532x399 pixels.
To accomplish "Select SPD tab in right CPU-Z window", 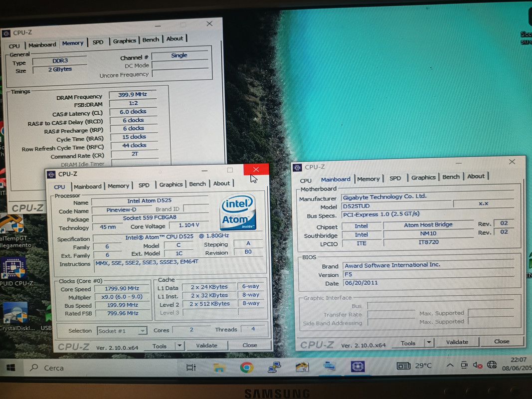I will [x=395, y=178].
